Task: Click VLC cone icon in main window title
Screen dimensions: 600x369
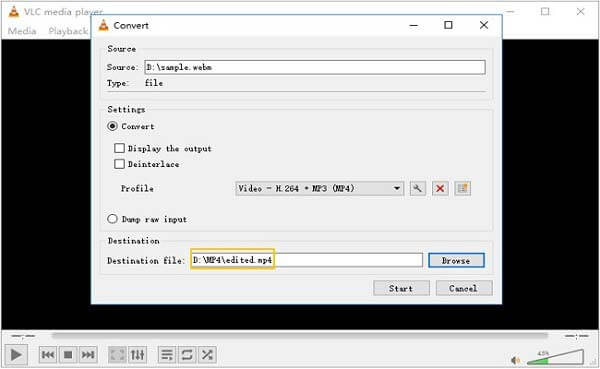Action: coord(13,12)
